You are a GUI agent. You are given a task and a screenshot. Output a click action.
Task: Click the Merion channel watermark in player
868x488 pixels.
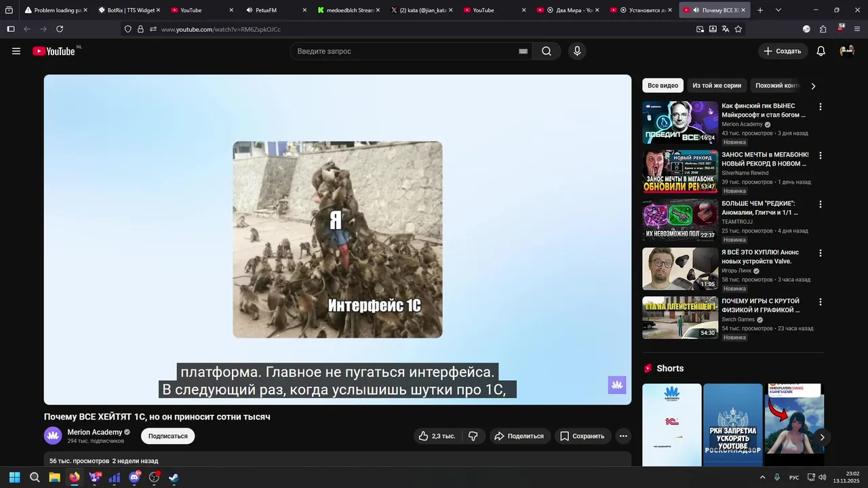(616, 385)
